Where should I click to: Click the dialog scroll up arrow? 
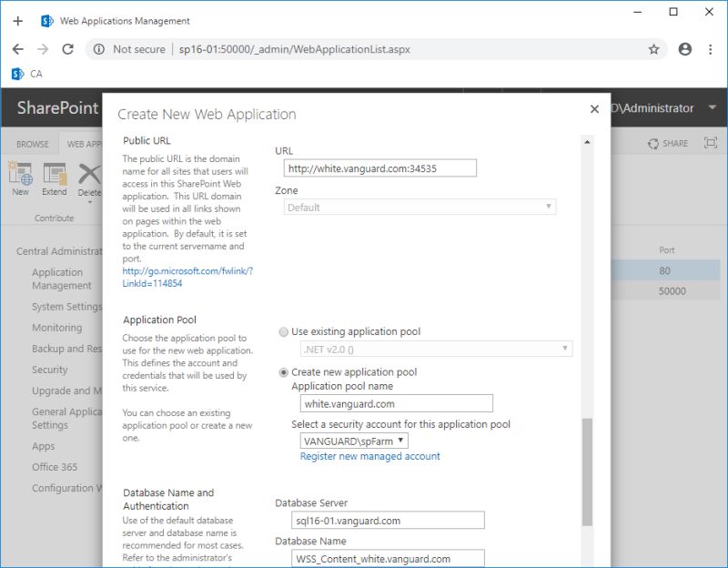[x=587, y=142]
